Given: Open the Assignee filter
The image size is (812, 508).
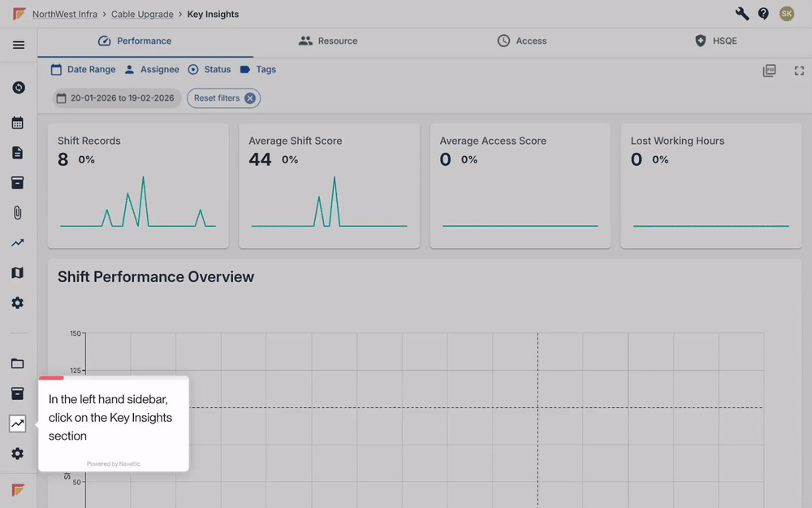Looking at the screenshot, I should tap(152, 69).
